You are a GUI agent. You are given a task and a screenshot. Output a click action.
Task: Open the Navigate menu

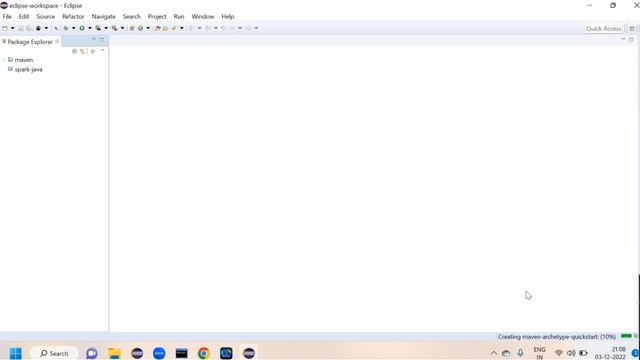pos(103,16)
